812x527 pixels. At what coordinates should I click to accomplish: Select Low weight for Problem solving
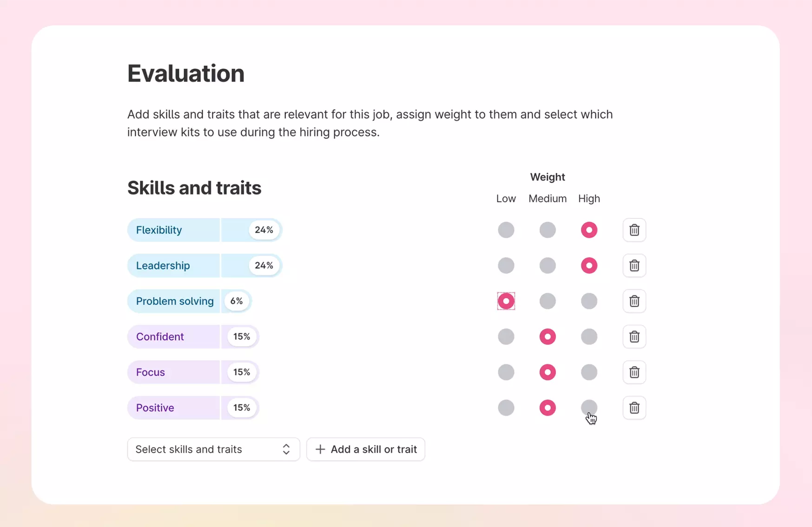[x=506, y=301]
